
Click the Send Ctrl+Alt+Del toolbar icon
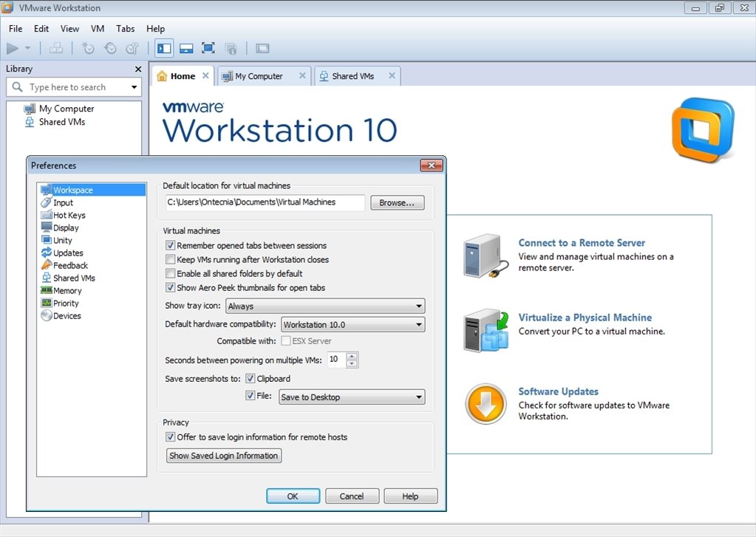(56, 48)
